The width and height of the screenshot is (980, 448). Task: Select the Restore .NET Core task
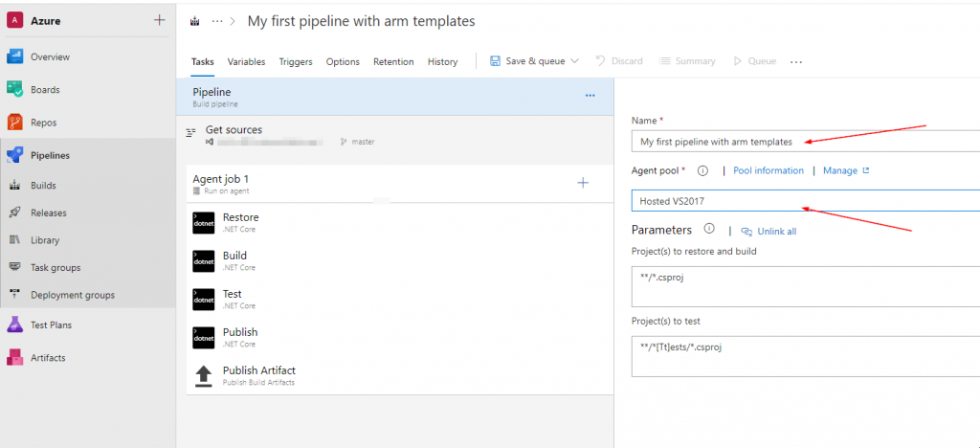point(400,222)
